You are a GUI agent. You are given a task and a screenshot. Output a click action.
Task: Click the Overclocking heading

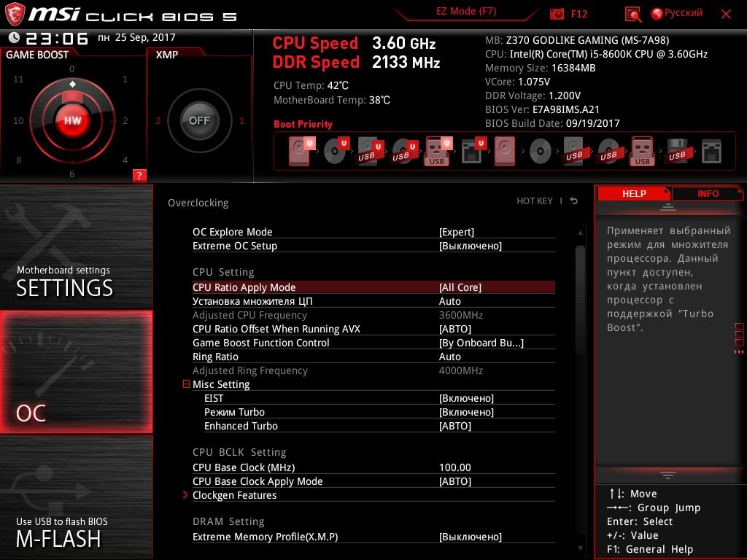click(198, 203)
